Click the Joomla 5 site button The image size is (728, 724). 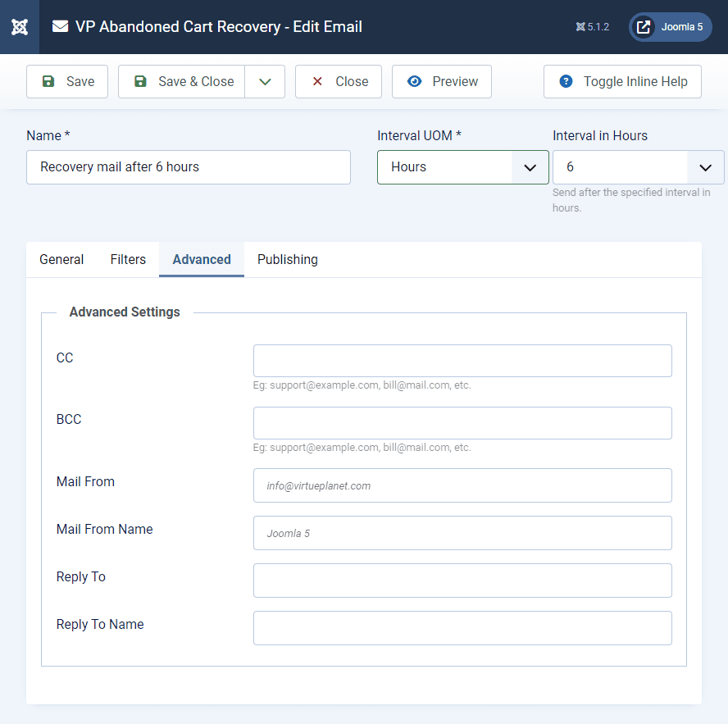pos(670,27)
